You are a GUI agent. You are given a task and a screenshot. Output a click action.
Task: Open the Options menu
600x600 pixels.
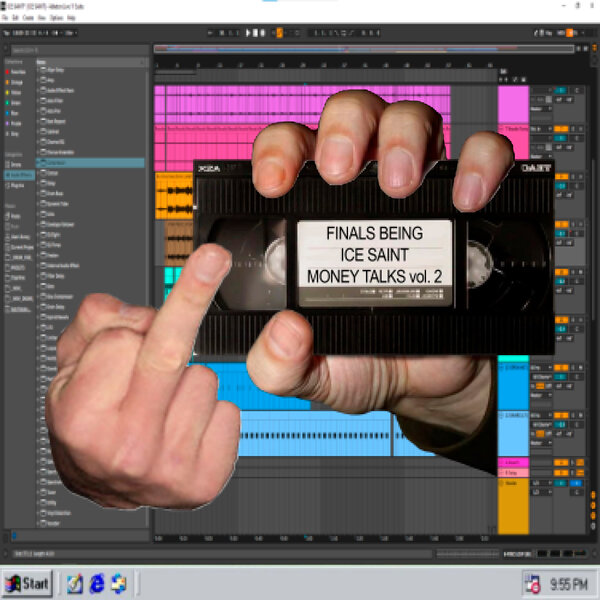point(57,18)
